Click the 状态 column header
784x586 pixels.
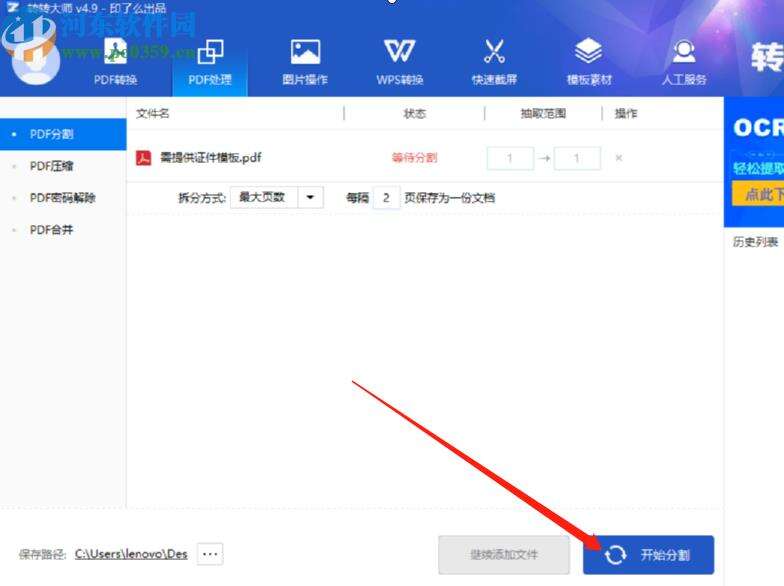tap(414, 114)
